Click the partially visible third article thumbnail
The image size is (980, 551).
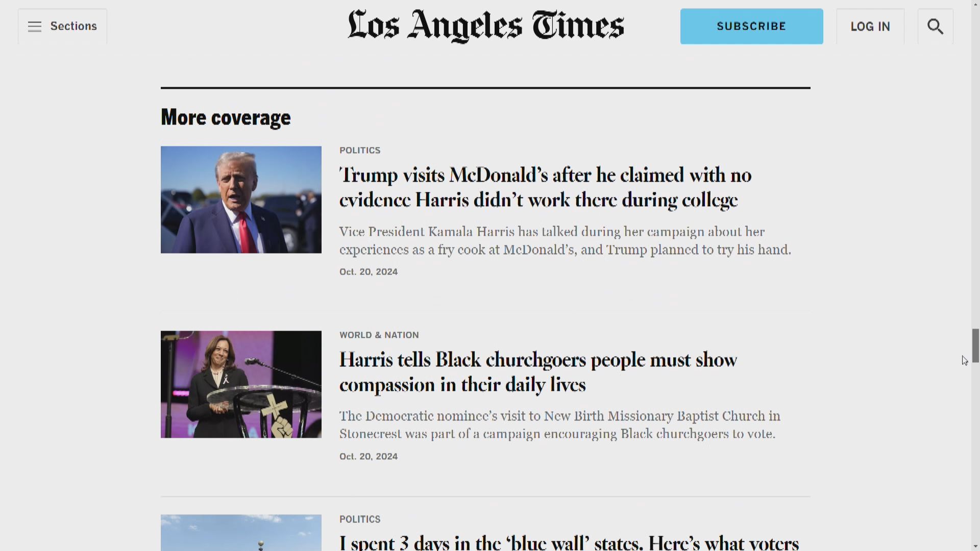click(241, 533)
